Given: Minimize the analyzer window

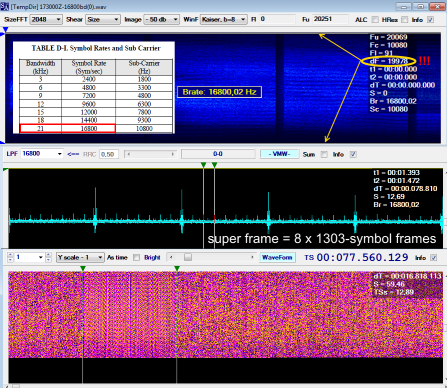Looking at the screenshot, I should coord(404,6).
